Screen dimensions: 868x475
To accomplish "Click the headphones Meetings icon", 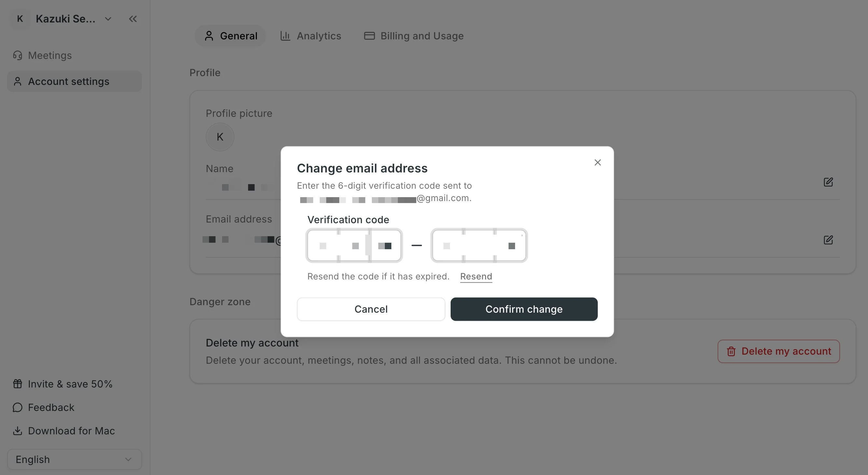I will point(18,55).
